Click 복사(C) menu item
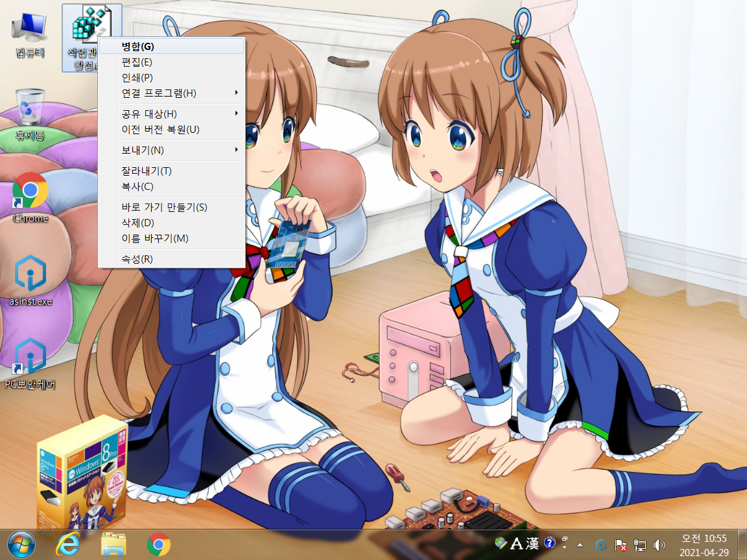The image size is (747, 560). tap(171, 186)
